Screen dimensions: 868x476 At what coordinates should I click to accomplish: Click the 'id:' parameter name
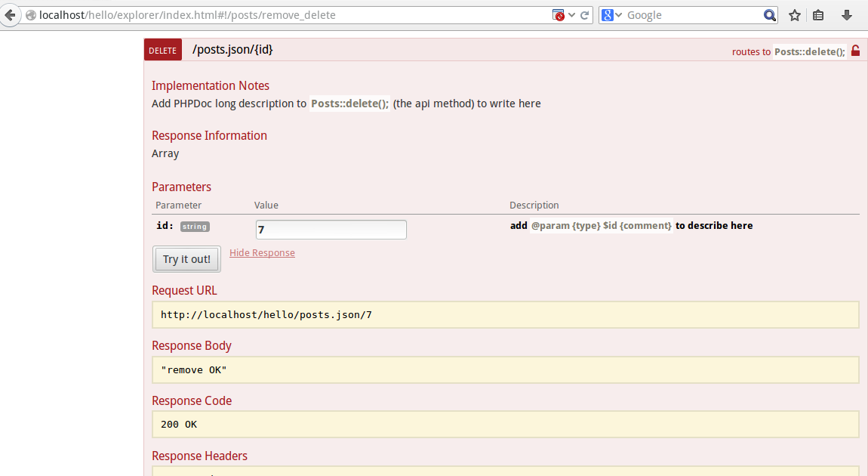165,225
